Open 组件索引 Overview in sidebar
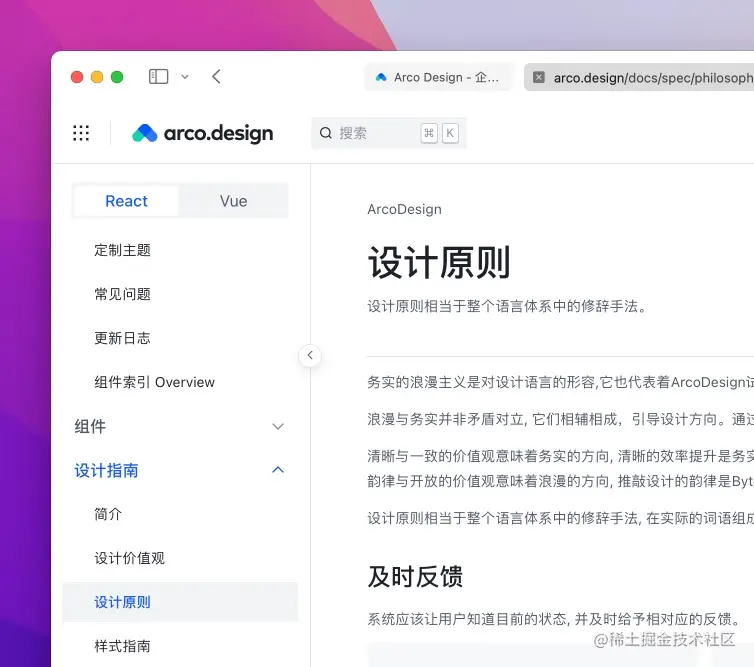754x667 pixels. coord(154,382)
